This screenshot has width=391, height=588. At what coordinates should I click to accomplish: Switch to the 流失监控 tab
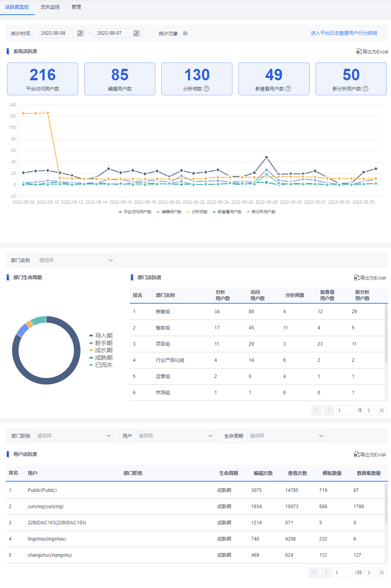(50, 7)
